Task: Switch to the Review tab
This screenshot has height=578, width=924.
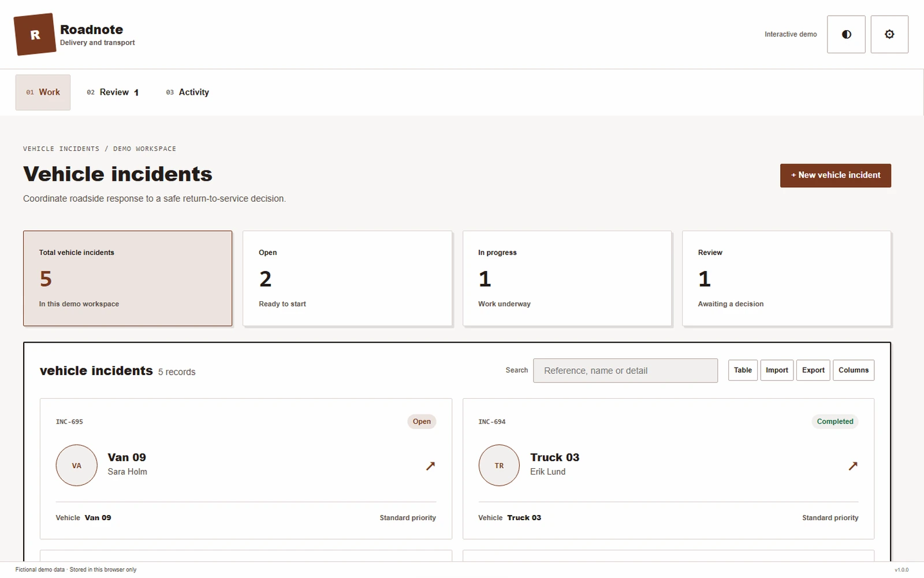Action: click(113, 92)
